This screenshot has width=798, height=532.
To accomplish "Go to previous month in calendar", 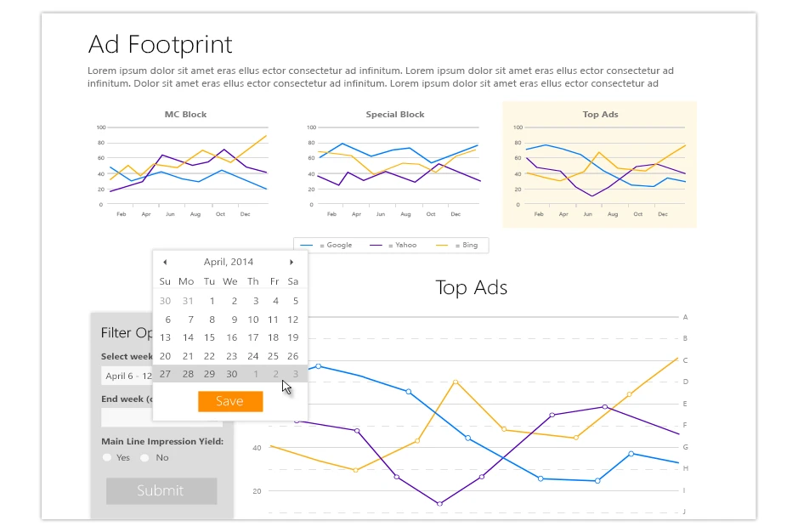I will (x=165, y=263).
